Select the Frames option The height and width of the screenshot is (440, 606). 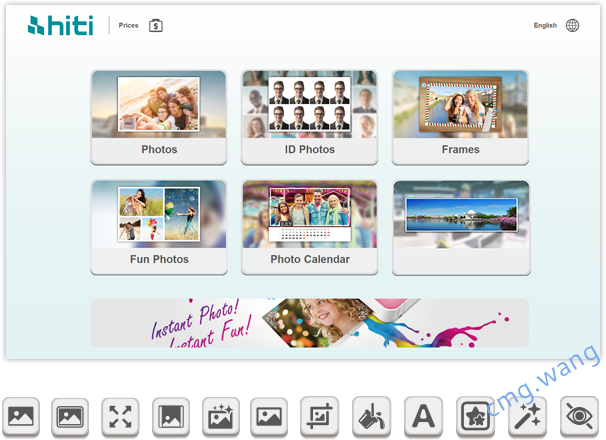point(460,117)
